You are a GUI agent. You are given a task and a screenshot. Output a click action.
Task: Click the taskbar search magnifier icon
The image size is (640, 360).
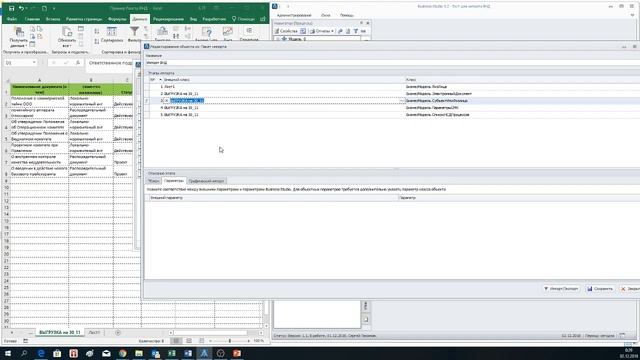tap(24, 353)
